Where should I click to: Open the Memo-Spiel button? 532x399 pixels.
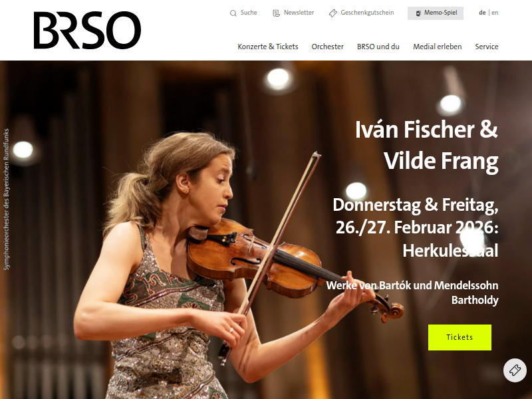(x=436, y=13)
